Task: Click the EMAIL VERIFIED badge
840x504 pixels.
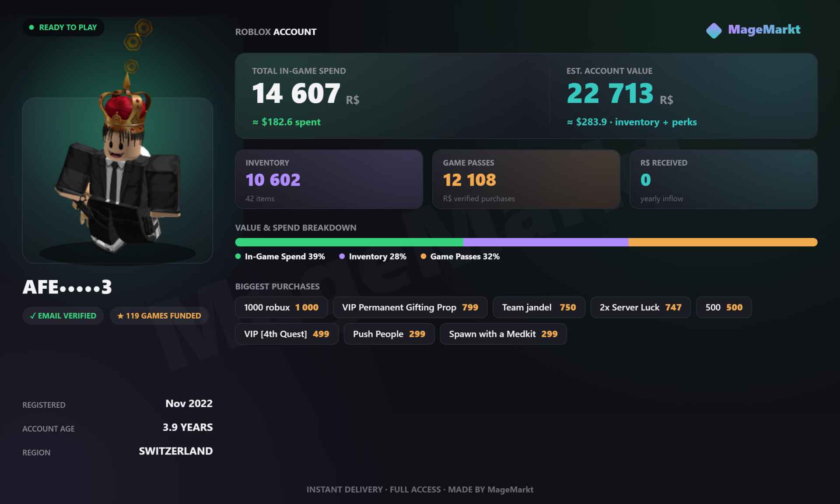Action: click(63, 316)
